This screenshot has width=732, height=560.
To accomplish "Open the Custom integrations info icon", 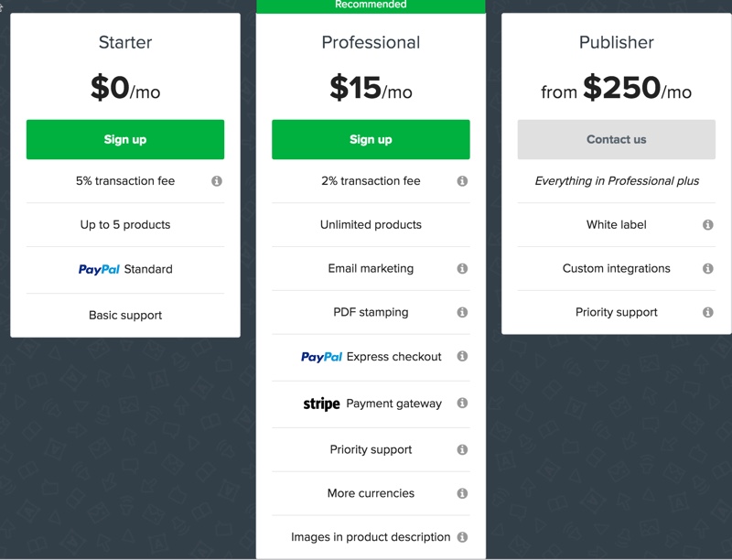I will tap(707, 268).
